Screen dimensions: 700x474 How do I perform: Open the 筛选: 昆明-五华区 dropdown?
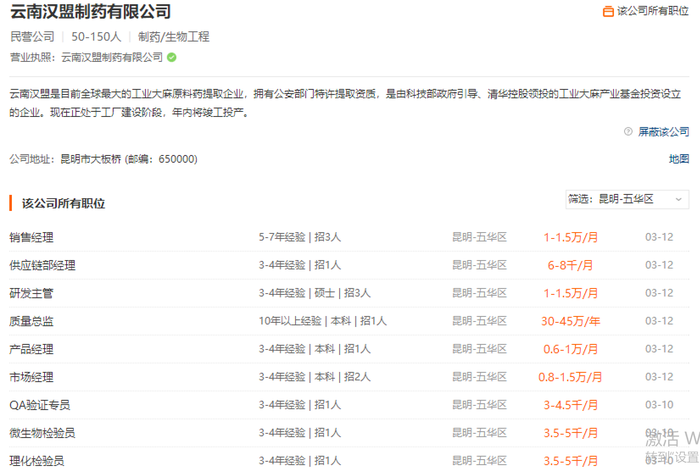point(627,199)
